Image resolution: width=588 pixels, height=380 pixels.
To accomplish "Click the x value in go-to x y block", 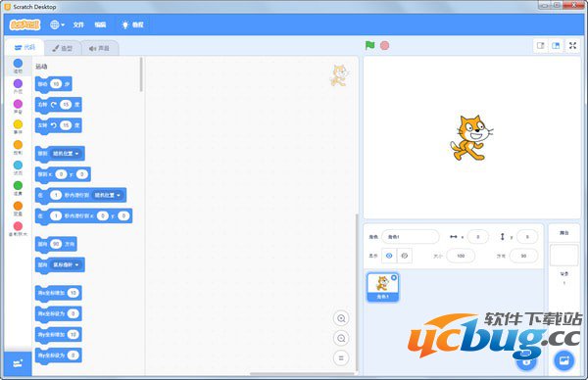I will click(x=61, y=174).
